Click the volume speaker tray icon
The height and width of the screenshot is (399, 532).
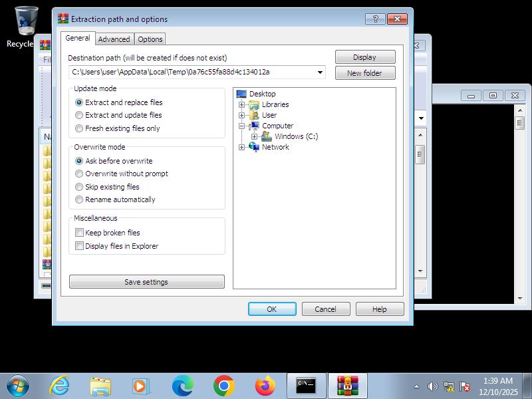pos(433,386)
